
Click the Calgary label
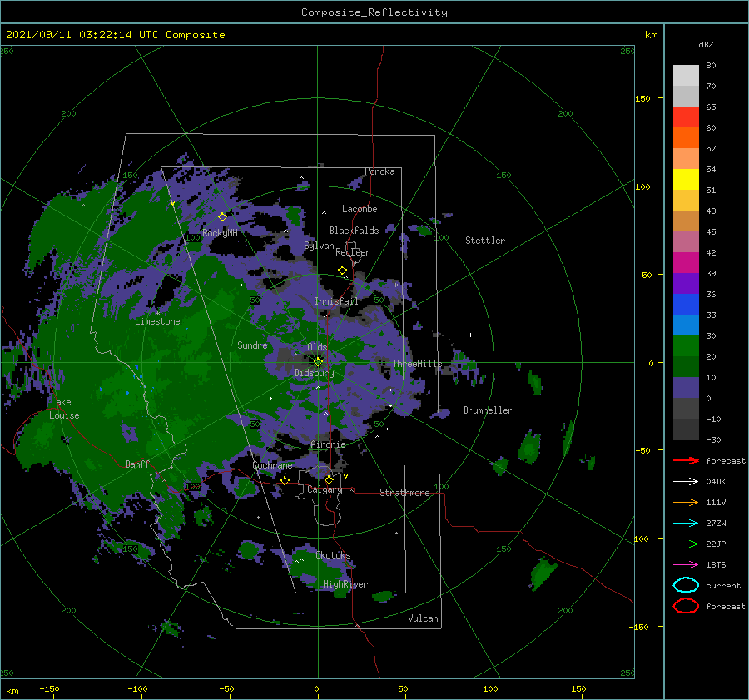[x=325, y=489]
